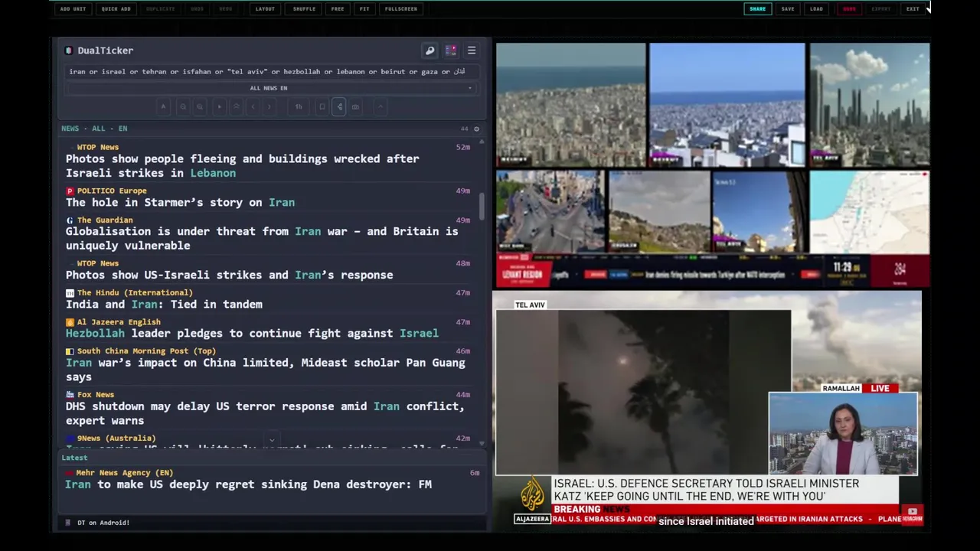Click the bookmark icon in ticker toolbar
980x551 pixels.
pos(322,107)
